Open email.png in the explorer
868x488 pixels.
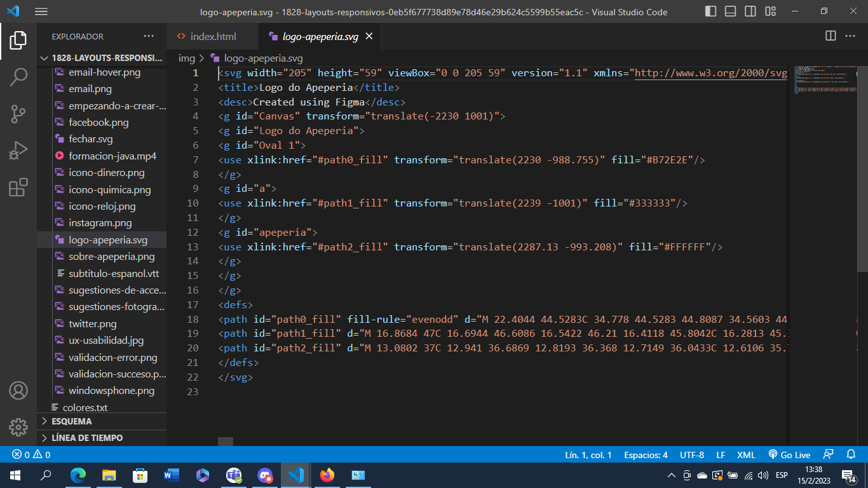click(x=90, y=89)
